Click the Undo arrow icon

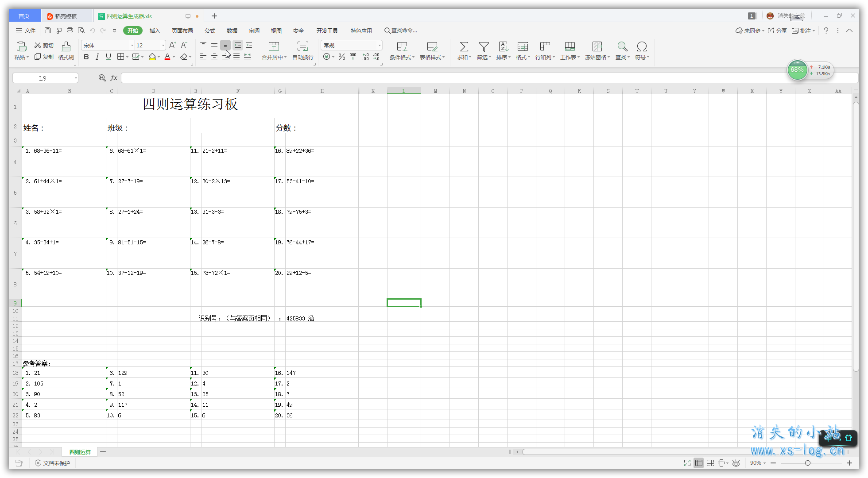[x=92, y=31]
